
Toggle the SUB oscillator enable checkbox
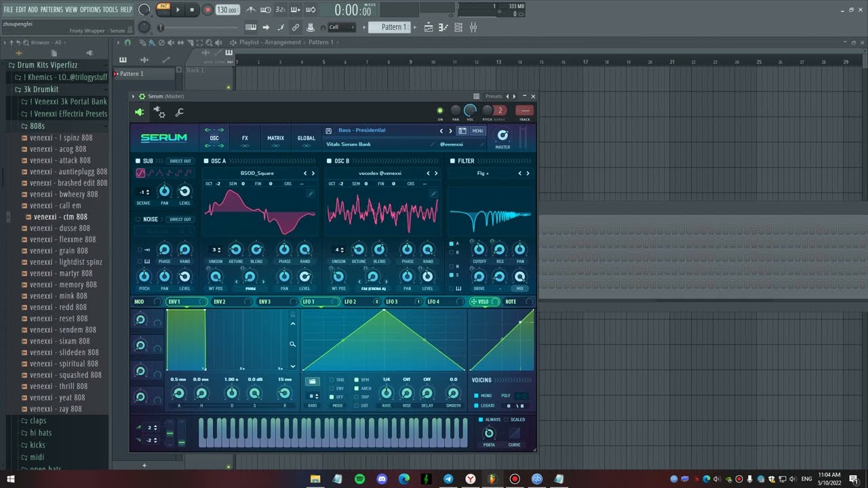tap(138, 161)
